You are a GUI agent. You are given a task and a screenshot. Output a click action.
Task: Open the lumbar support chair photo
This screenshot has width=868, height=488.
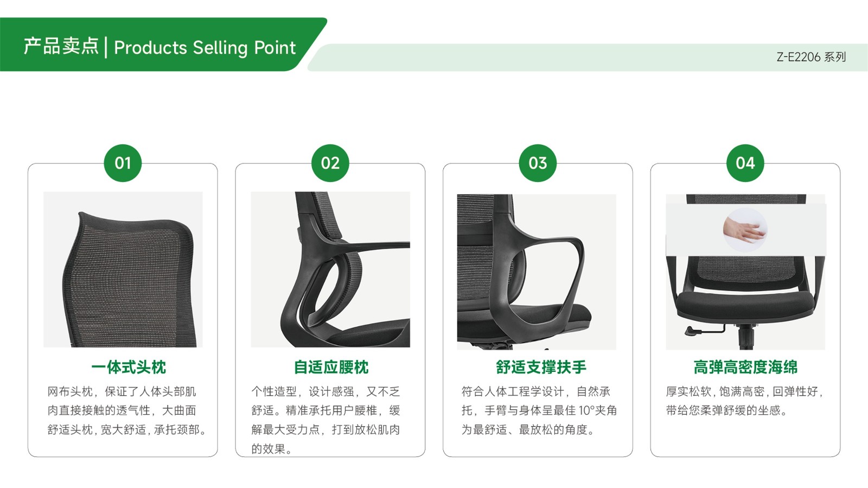(x=330, y=269)
